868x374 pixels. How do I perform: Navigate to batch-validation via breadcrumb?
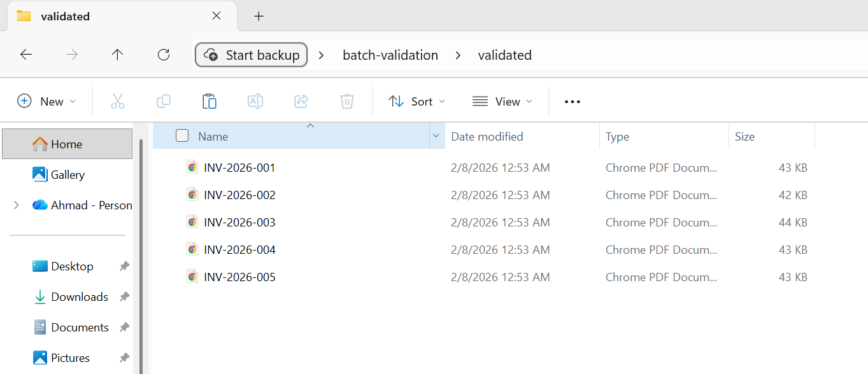click(390, 55)
